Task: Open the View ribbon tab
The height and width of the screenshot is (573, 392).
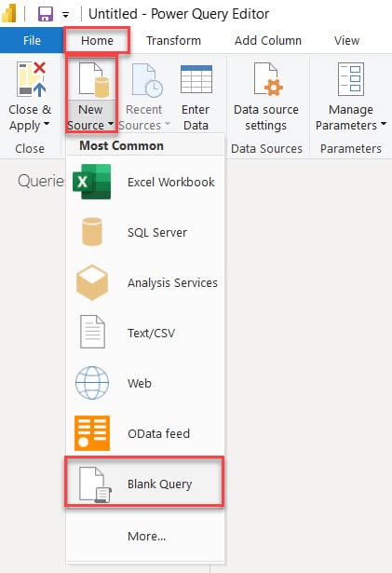Action: click(x=346, y=40)
